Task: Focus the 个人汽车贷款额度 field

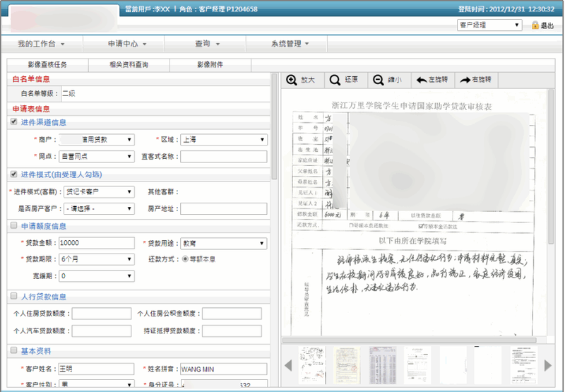Action: [x=102, y=331]
